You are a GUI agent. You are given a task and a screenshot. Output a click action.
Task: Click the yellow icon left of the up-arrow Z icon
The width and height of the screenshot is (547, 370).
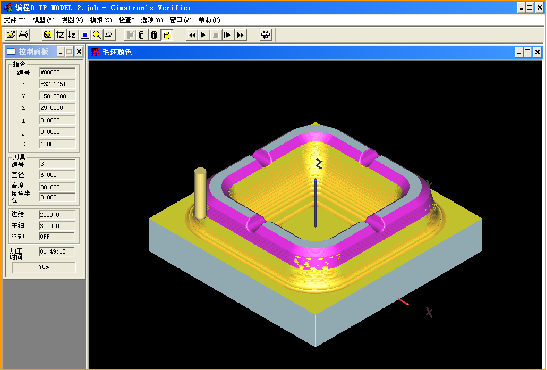pos(48,35)
